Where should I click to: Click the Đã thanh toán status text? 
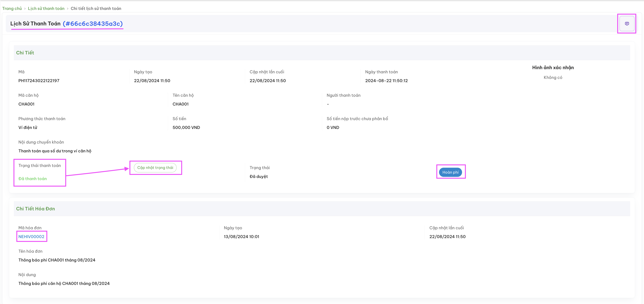pyautogui.click(x=33, y=178)
